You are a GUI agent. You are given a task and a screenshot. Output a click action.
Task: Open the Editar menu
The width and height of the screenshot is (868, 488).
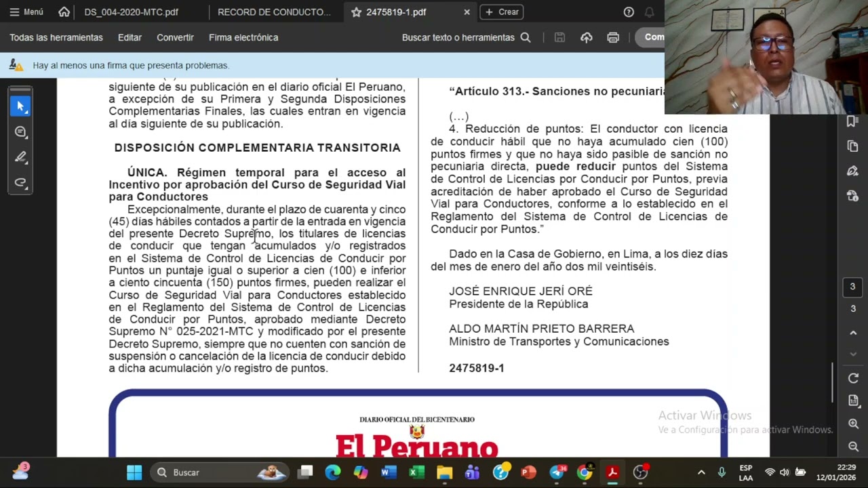click(130, 37)
